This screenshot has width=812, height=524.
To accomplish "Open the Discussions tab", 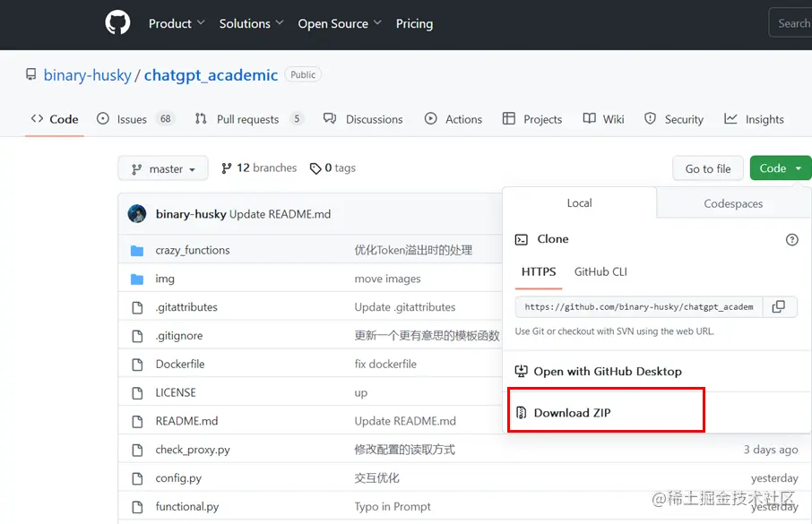I will 363,119.
